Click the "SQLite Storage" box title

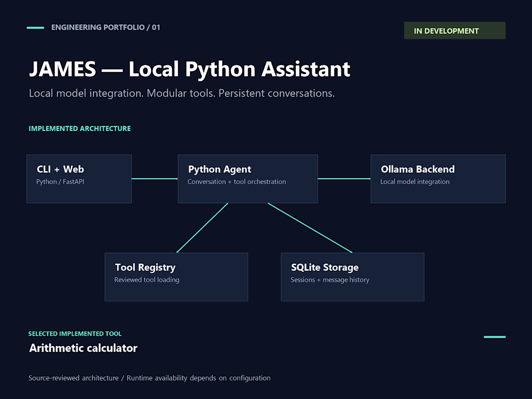[325, 267]
